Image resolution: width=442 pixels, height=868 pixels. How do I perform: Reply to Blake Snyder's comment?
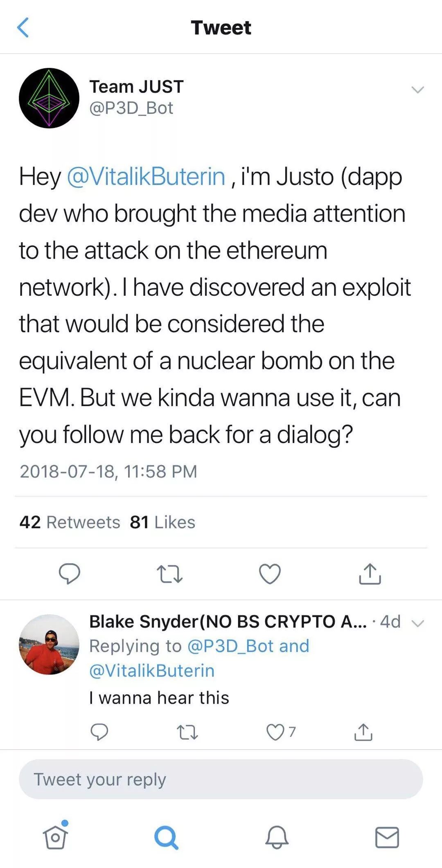pyautogui.click(x=99, y=732)
